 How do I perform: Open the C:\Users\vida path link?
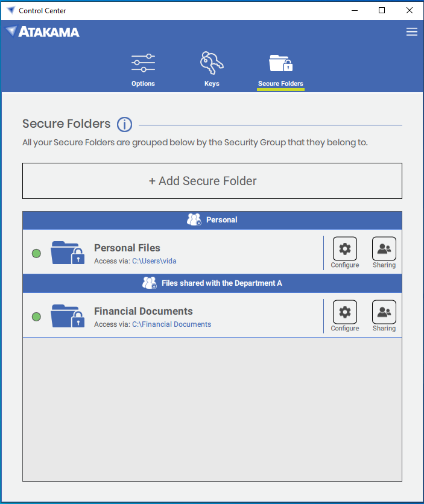154,260
